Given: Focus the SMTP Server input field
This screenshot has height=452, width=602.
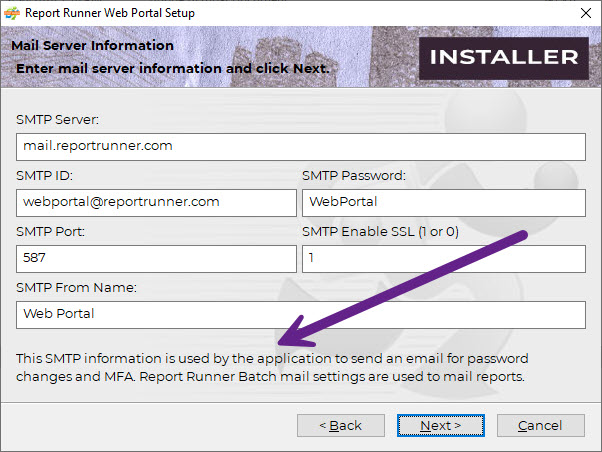Looking at the screenshot, I should click(300, 146).
